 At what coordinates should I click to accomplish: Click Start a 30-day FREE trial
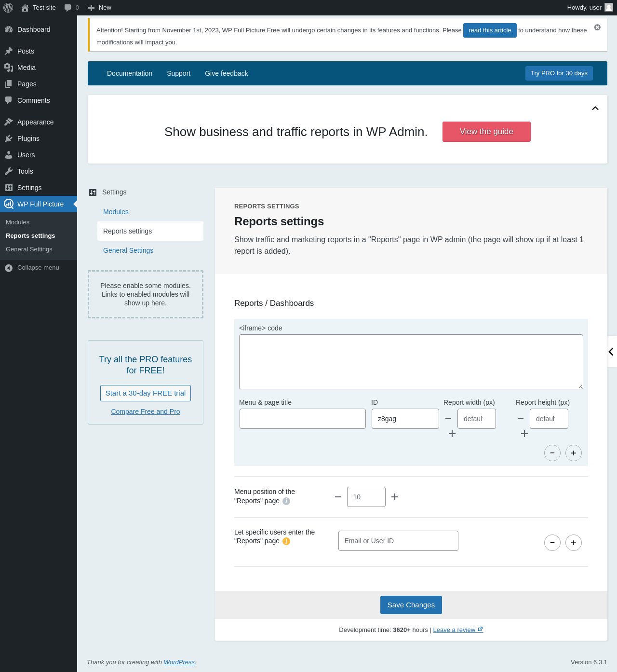(146, 393)
